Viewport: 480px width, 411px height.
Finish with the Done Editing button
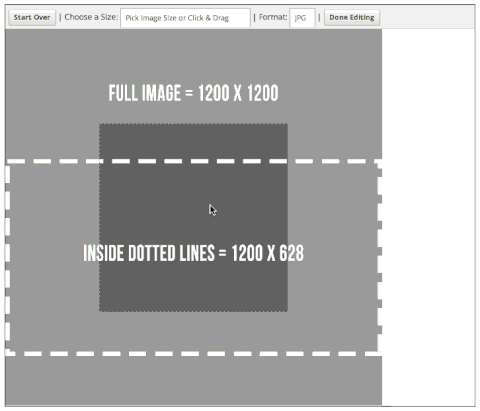[x=352, y=17]
